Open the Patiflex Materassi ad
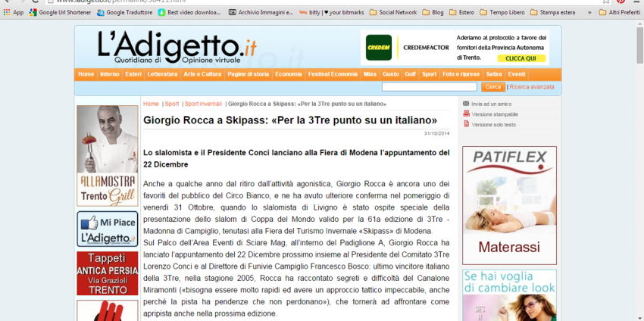Viewport: 644px width, 321px height. [509, 205]
